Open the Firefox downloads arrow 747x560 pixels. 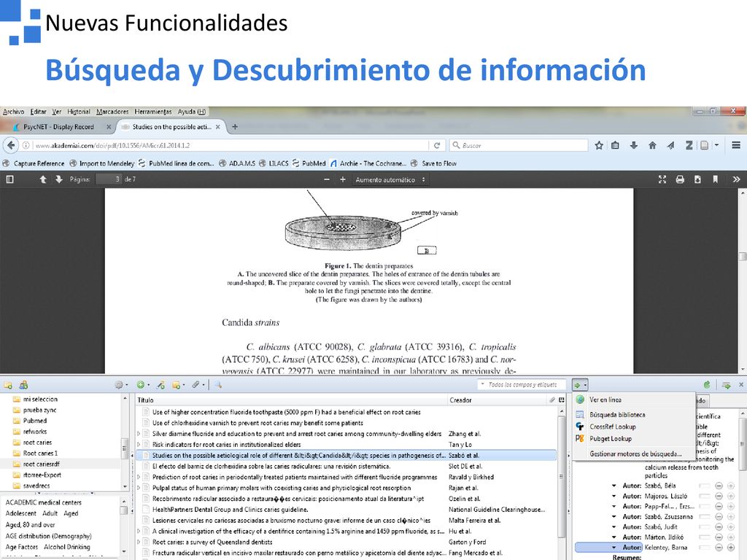(x=634, y=145)
